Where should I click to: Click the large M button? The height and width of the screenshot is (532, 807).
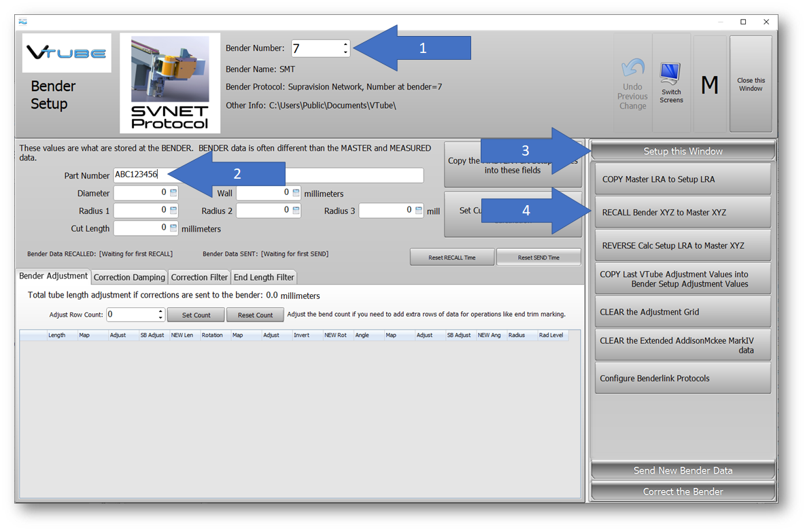709,85
